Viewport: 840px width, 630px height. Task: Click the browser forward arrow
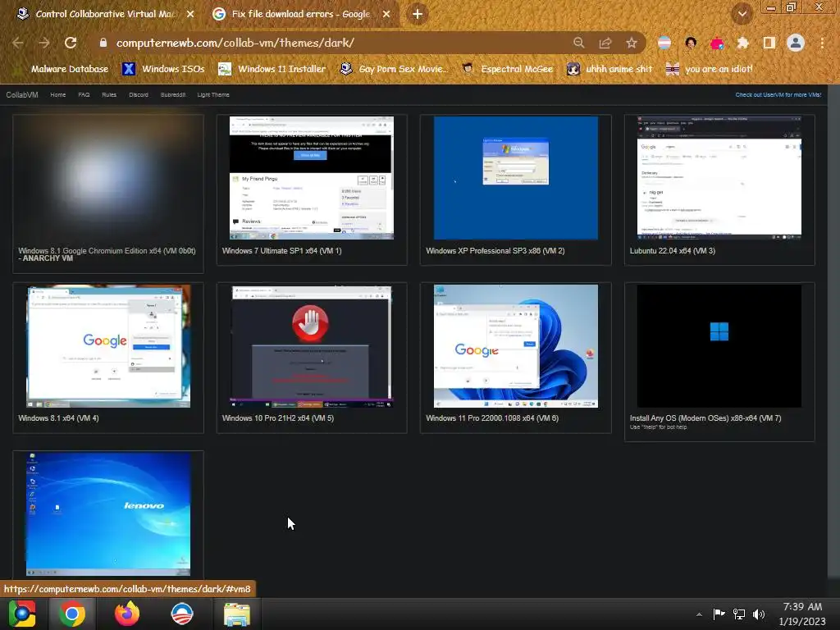click(44, 43)
